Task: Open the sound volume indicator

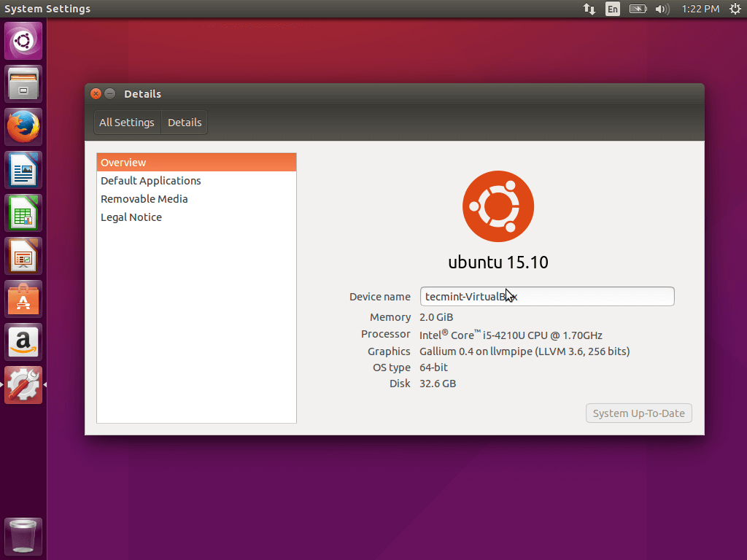Action: 662,9
